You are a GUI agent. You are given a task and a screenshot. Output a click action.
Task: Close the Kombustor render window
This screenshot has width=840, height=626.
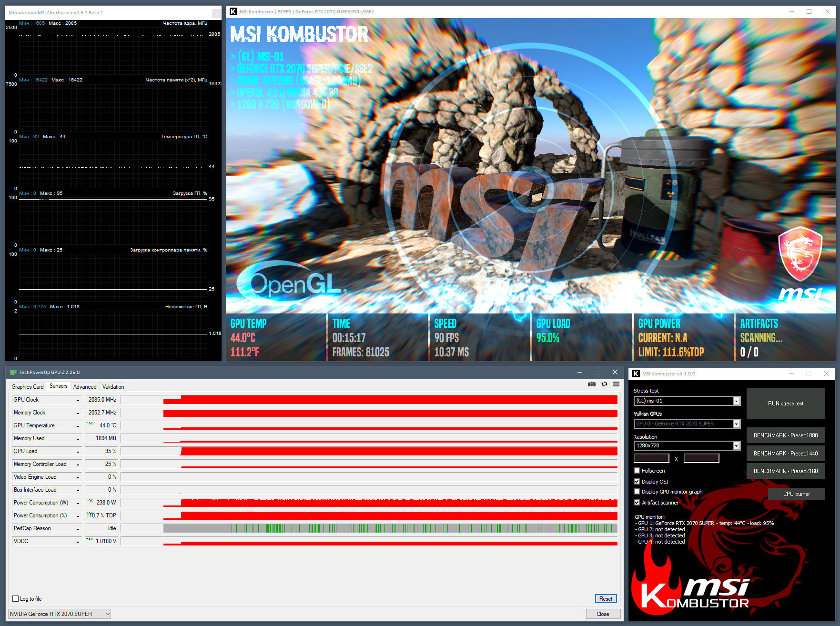pyautogui.click(x=827, y=11)
